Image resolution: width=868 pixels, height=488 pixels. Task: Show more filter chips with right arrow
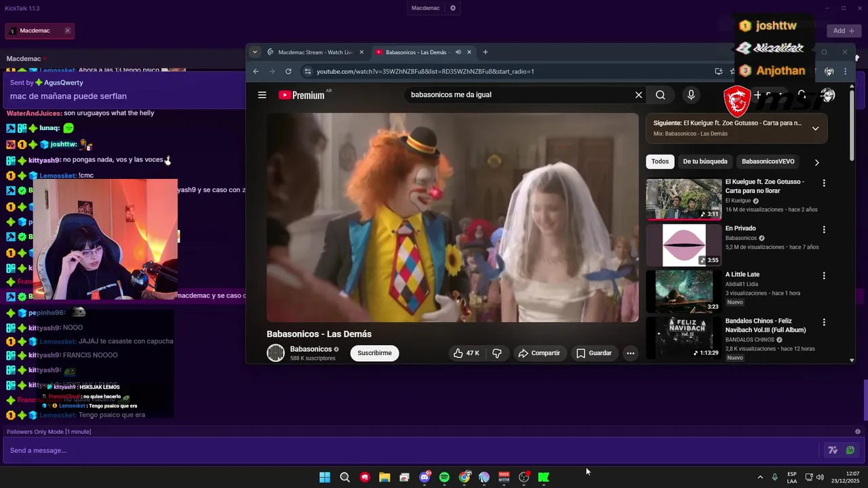coord(816,162)
